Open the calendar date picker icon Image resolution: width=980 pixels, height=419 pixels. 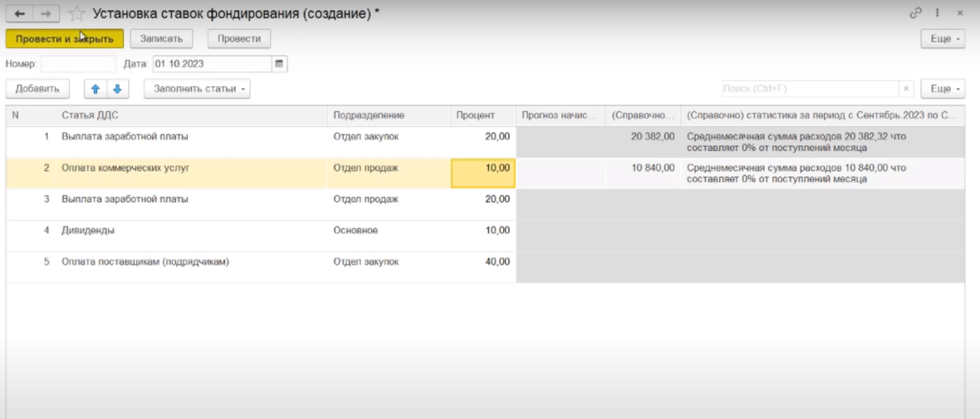pyautogui.click(x=279, y=64)
